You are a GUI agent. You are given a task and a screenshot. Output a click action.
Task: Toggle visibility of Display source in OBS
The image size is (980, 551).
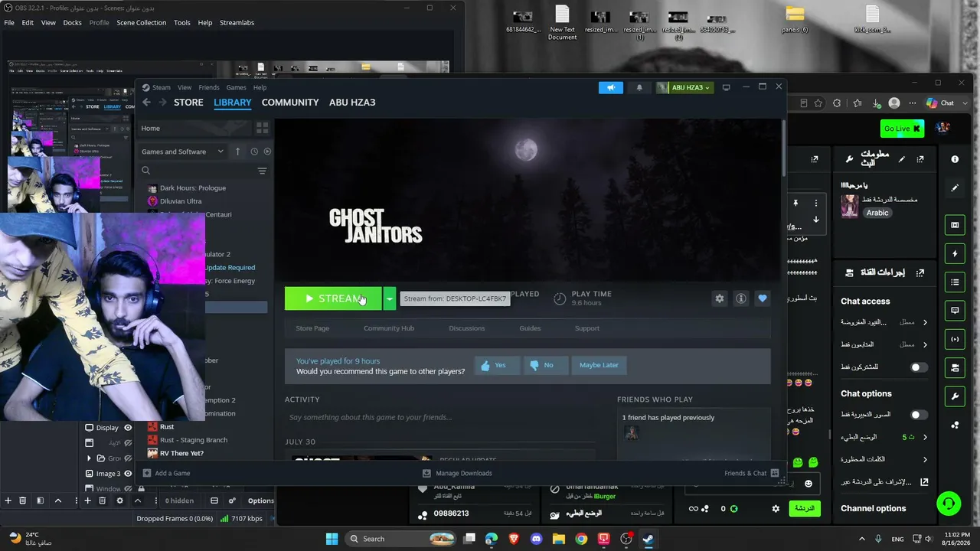128,428
